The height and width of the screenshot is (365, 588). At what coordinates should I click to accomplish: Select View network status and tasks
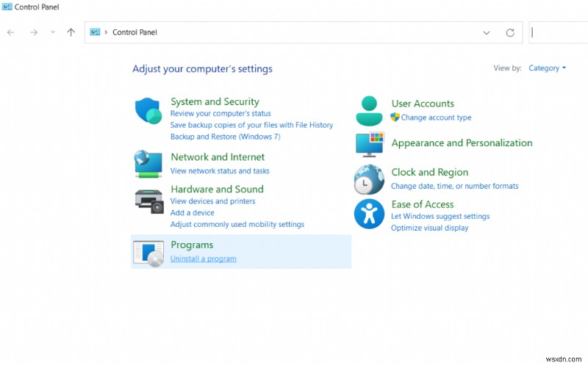[220, 171]
